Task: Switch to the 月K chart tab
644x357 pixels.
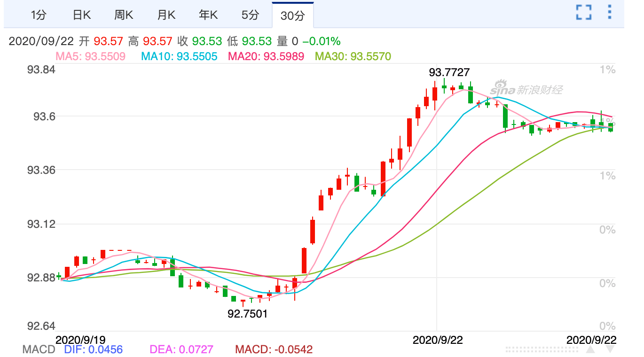Action: click(166, 15)
